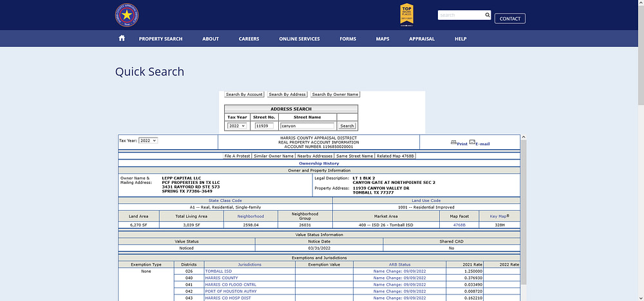644x301 pixels.
Task: Open the Ownership History link
Action: click(319, 163)
